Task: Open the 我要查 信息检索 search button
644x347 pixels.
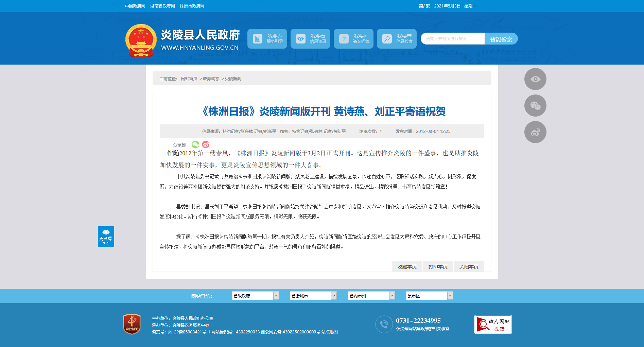Action: [397, 39]
